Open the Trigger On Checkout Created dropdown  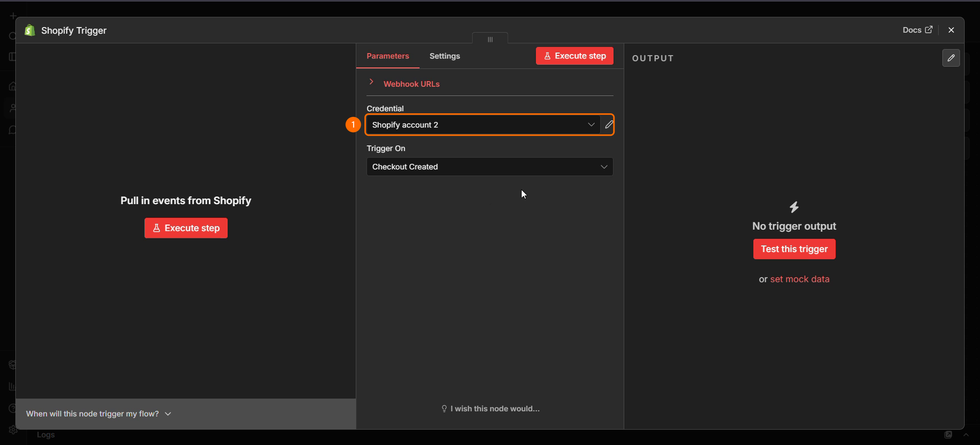490,167
